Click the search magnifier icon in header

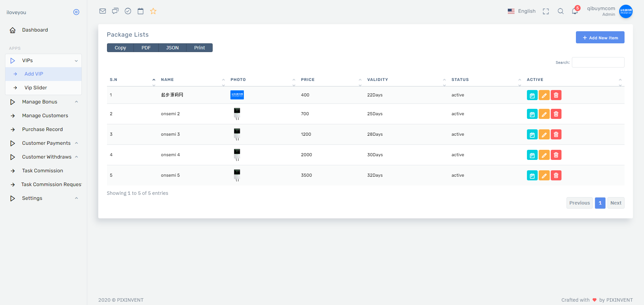560,11
